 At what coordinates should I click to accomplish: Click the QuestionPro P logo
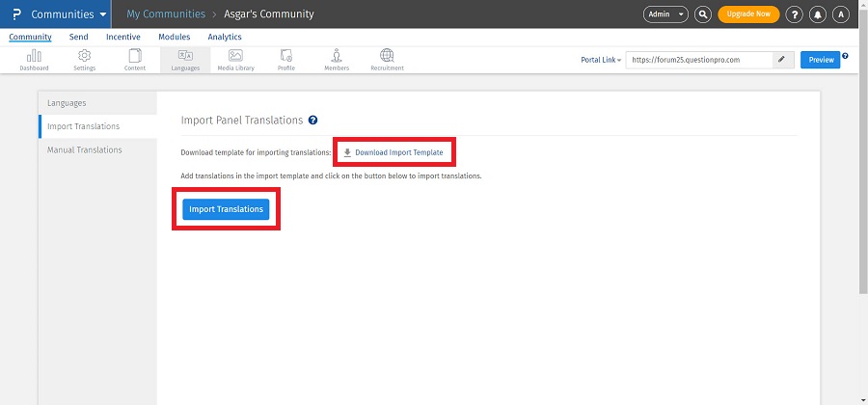pos(16,14)
